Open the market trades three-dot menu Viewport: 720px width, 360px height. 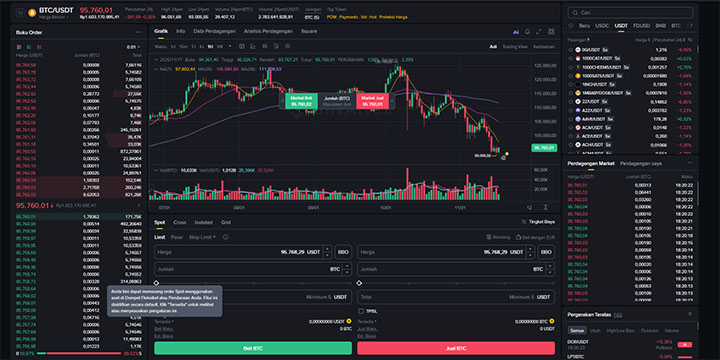pyautogui.click(x=690, y=163)
